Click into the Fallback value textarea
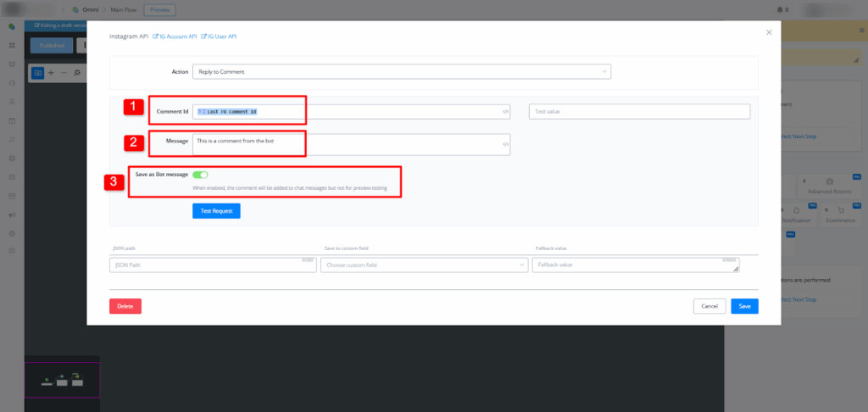This screenshot has height=412, width=868. tap(636, 265)
